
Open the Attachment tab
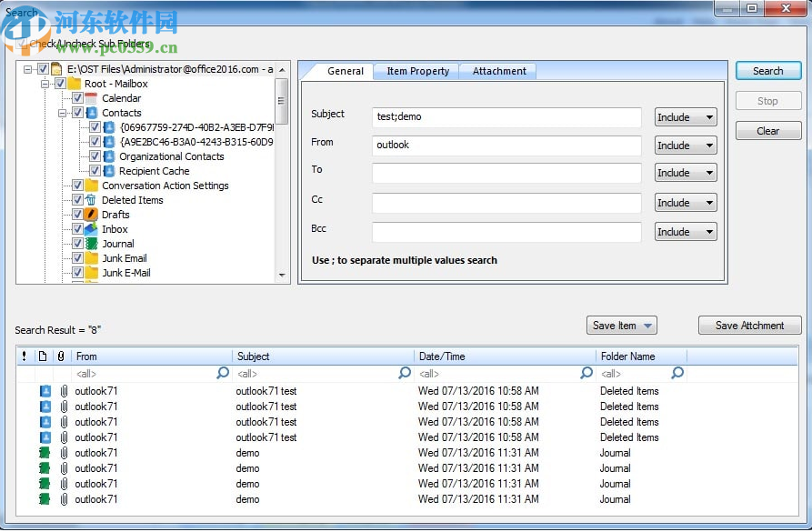point(498,70)
